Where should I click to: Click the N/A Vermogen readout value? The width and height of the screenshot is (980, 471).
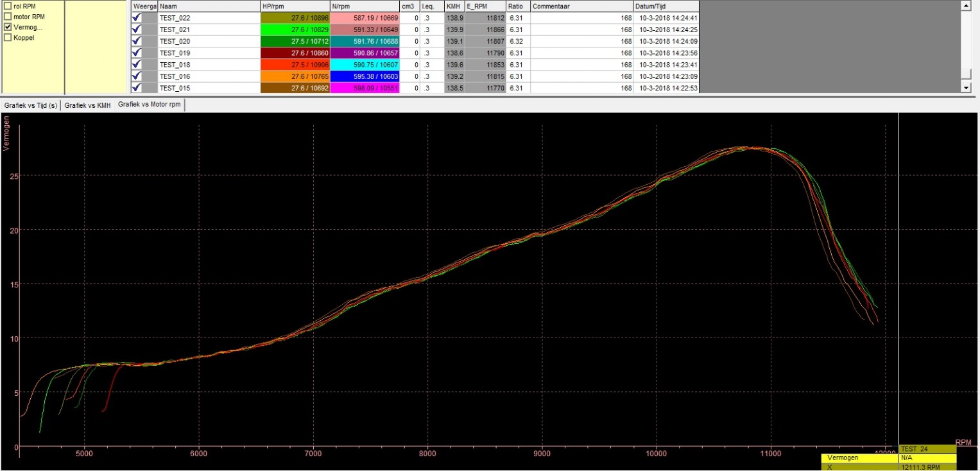coord(927,458)
